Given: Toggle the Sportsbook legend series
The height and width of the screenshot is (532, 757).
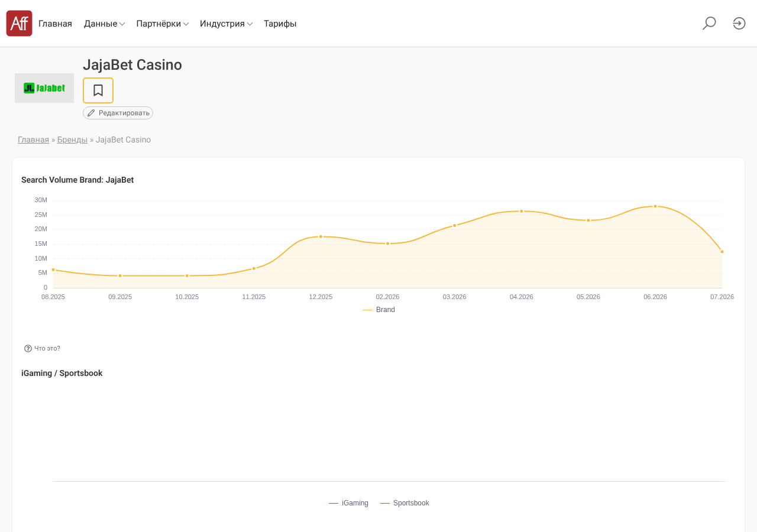Looking at the screenshot, I should coord(405,503).
